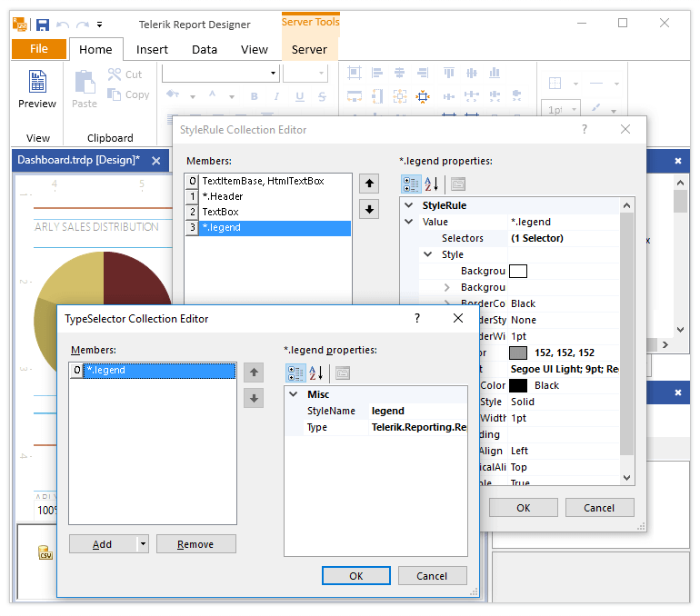Click the Preview report icon
The width and height of the screenshot is (700, 616).
[37, 82]
